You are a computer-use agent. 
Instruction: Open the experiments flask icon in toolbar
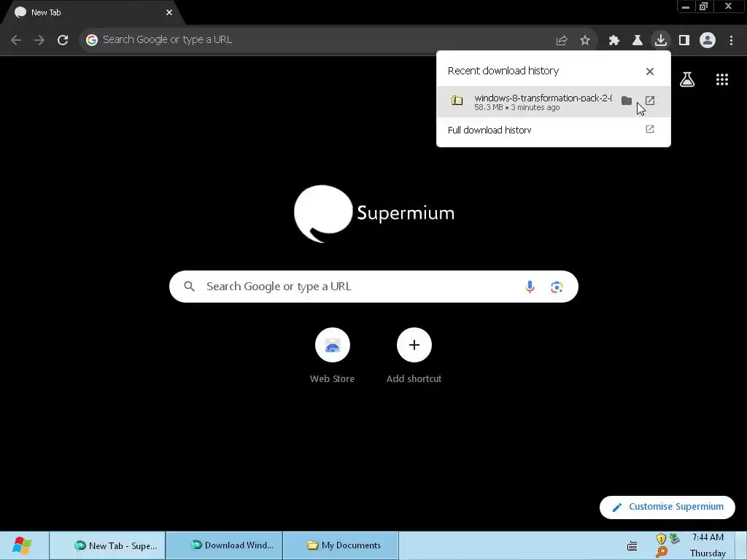(x=638, y=40)
